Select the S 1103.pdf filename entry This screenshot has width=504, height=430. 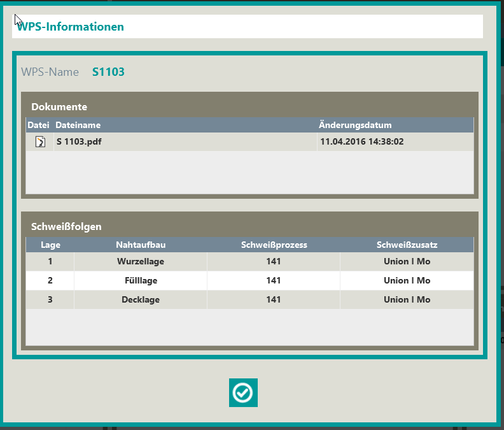tap(79, 142)
